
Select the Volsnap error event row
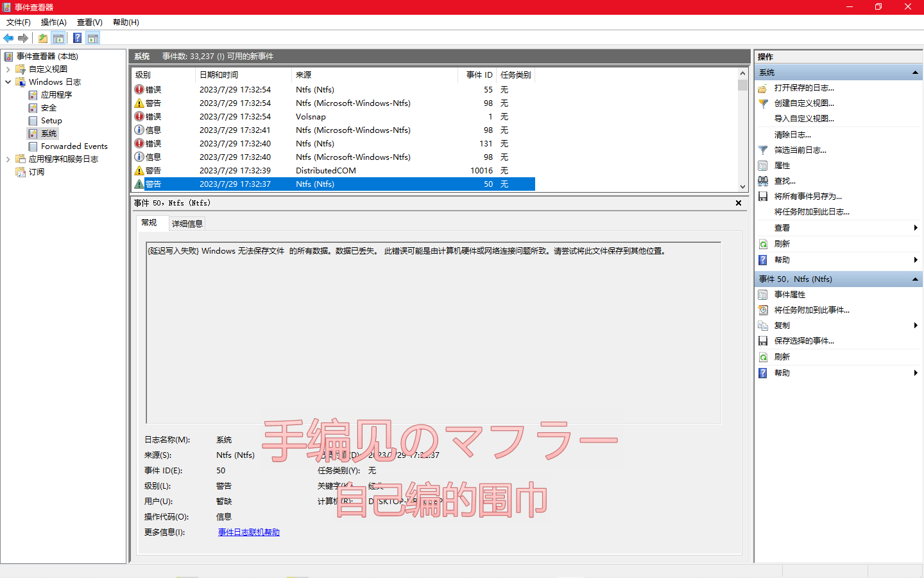333,117
